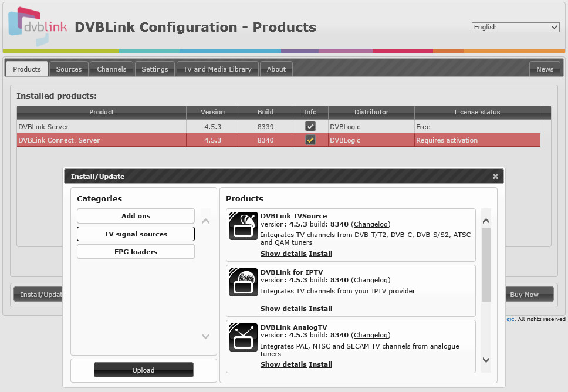Screen dimensions: 568x392
Task: Sort by the Product column header
Action: [102, 112]
